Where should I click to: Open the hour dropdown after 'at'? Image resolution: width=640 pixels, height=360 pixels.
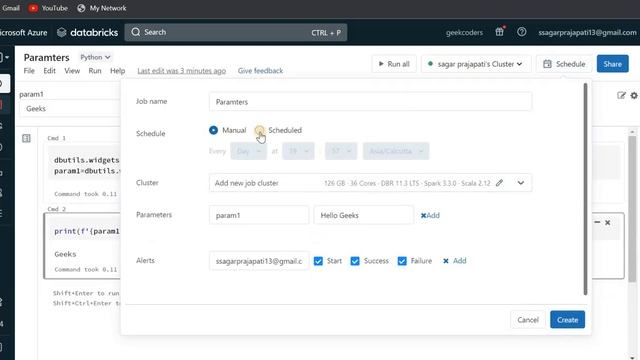(298, 151)
